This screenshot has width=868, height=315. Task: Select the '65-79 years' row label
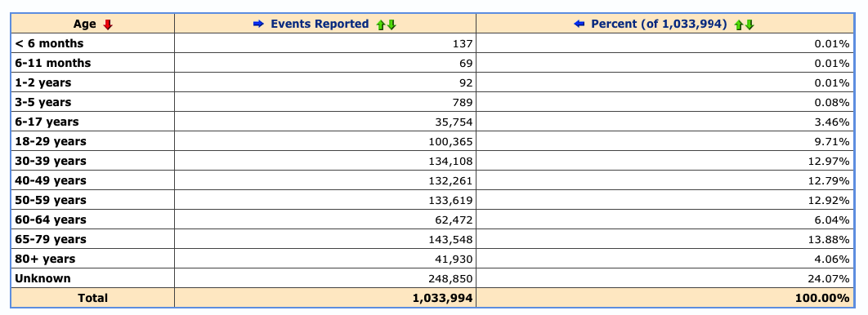51,239
